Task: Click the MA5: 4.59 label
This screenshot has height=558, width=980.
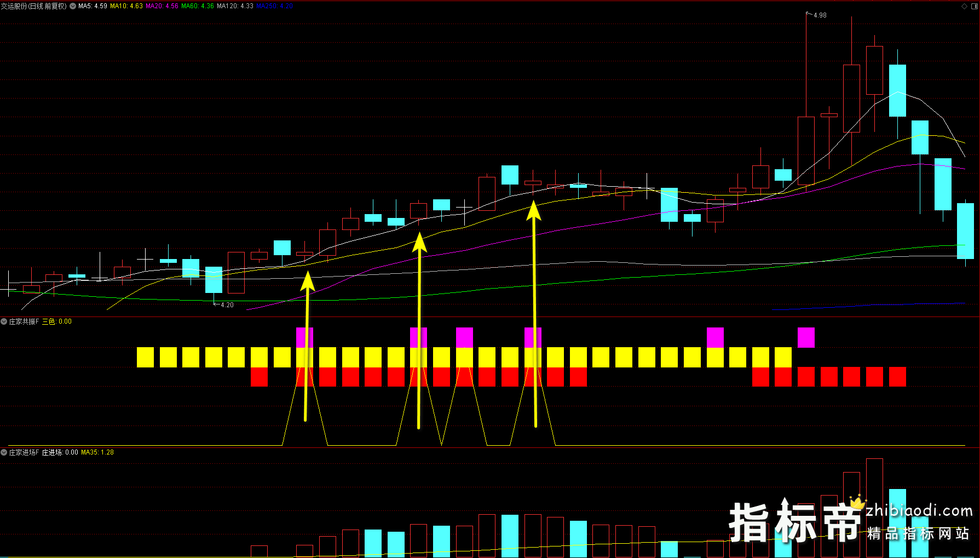Action: tap(93, 6)
